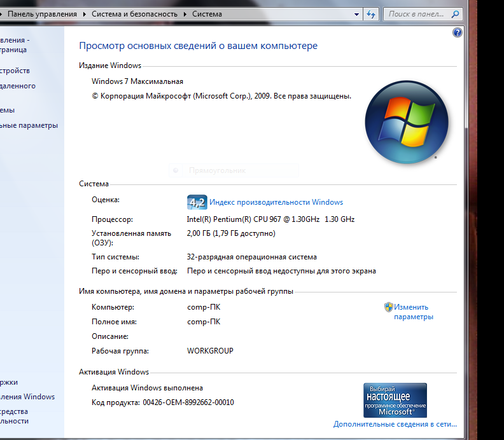Click the Издание Windows section header
This screenshot has height=440, width=504.
[110, 65]
